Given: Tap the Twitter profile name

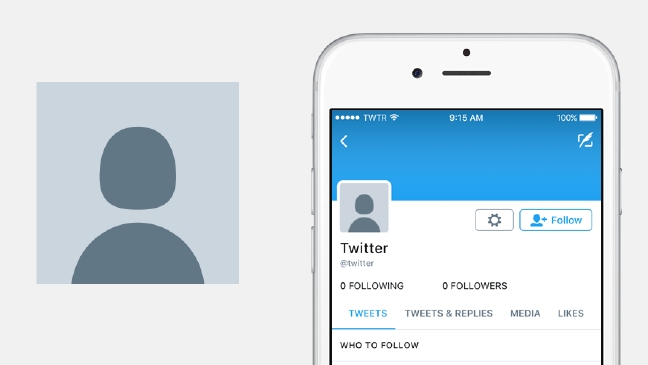Looking at the screenshot, I should pos(364,248).
